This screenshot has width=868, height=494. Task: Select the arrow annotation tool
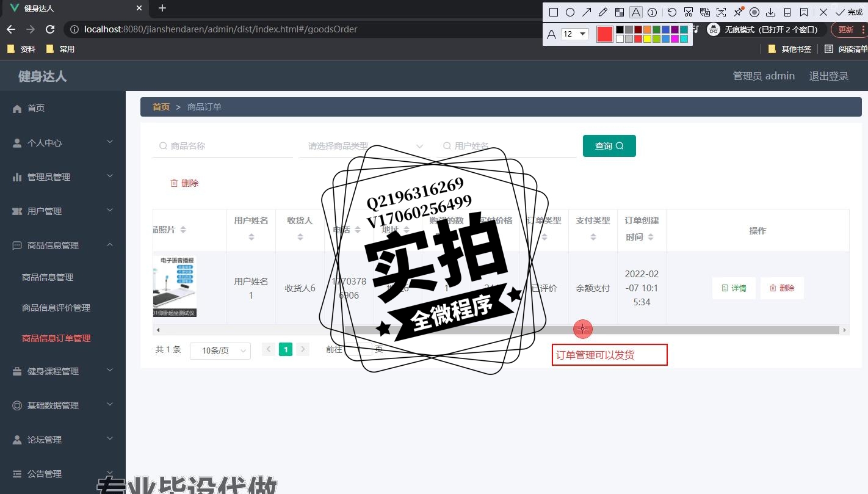click(587, 12)
